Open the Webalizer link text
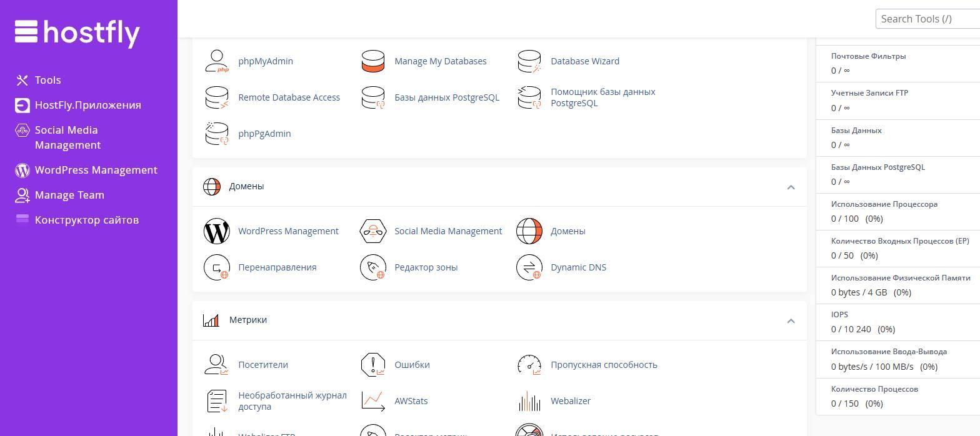 click(x=571, y=401)
